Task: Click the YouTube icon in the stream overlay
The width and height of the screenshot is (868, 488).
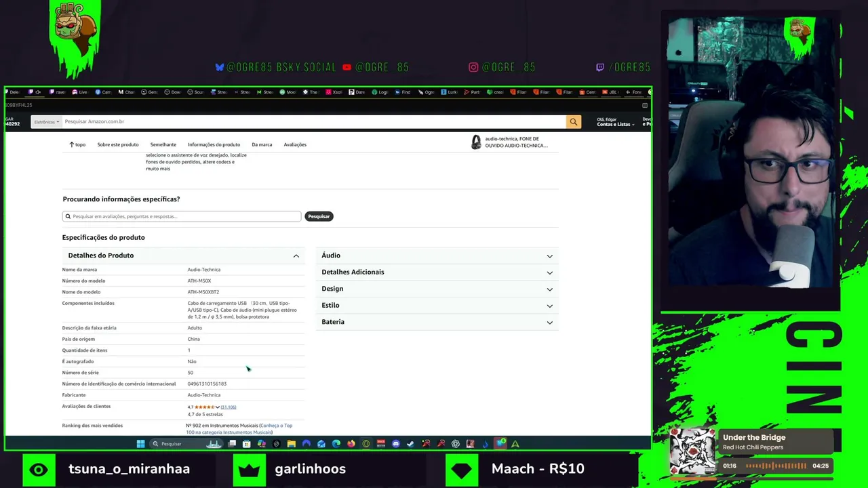Action: [347, 67]
